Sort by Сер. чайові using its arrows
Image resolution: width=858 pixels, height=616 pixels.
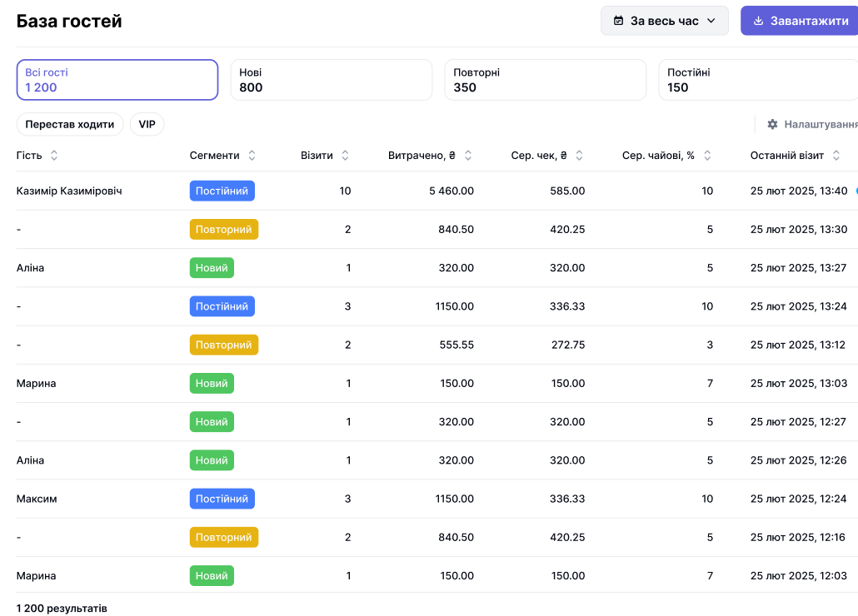[x=707, y=156]
